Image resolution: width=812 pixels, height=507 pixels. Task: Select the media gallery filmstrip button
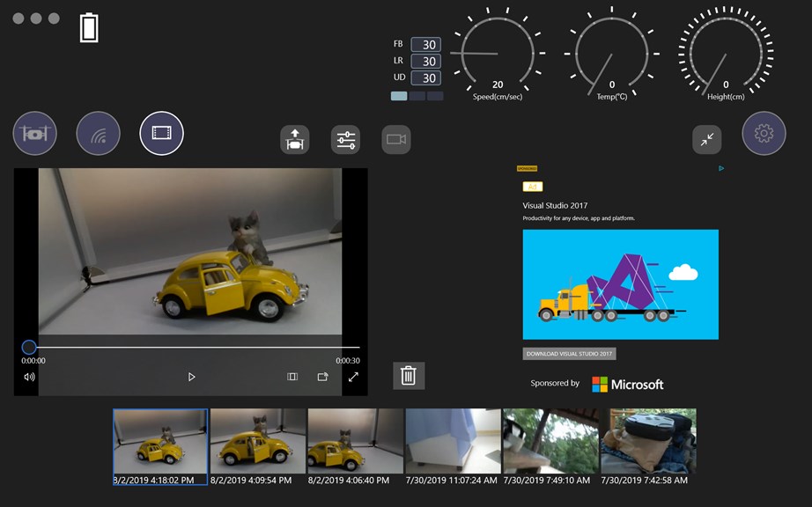pos(161,134)
